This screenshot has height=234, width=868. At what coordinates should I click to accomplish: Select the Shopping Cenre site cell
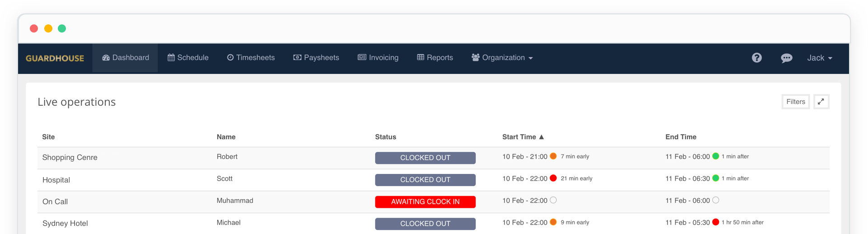click(x=70, y=158)
